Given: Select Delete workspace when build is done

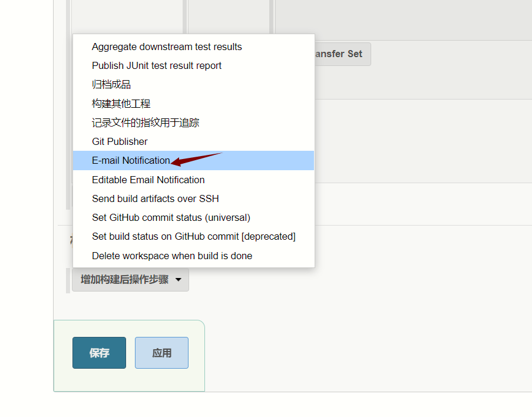Looking at the screenshot, I should coord(193,256).
